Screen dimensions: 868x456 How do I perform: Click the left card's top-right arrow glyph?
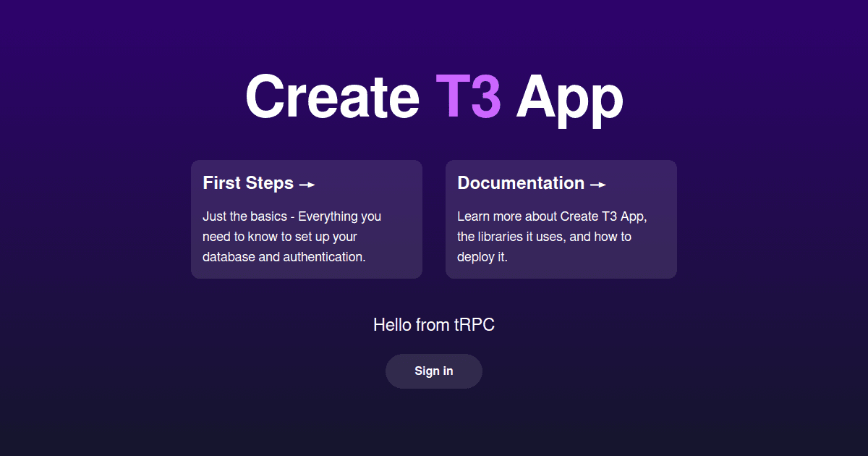point(307,185)
